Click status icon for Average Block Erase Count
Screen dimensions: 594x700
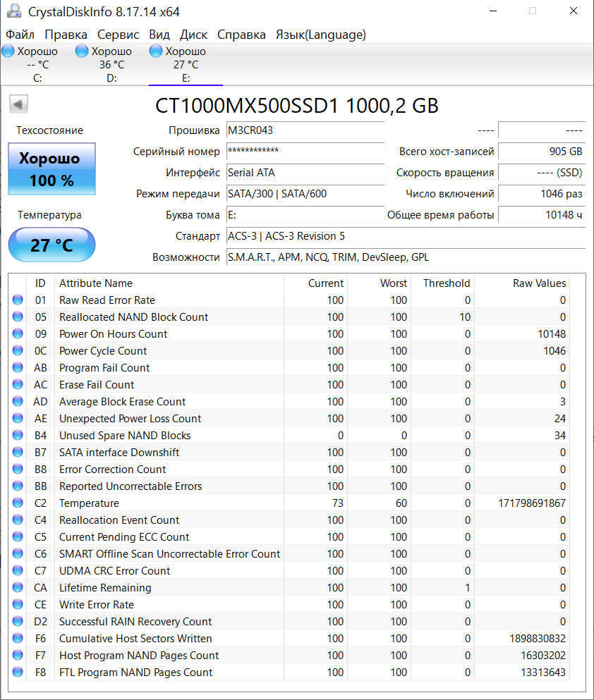18,401
